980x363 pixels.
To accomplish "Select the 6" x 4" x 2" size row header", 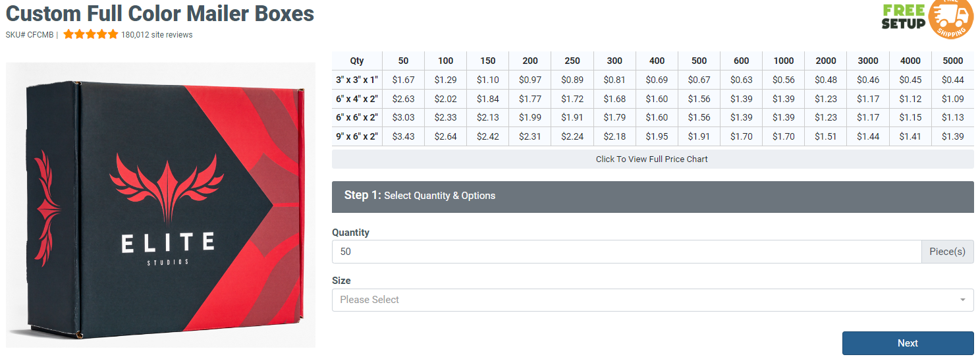I will 357,99.
